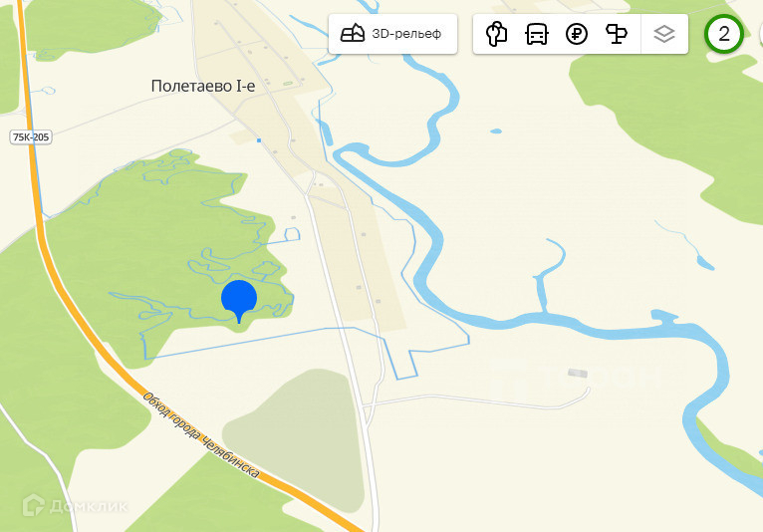The image size is (763, 532).
Task: Toggle the ecology tree layer icon
Action: 496,34
